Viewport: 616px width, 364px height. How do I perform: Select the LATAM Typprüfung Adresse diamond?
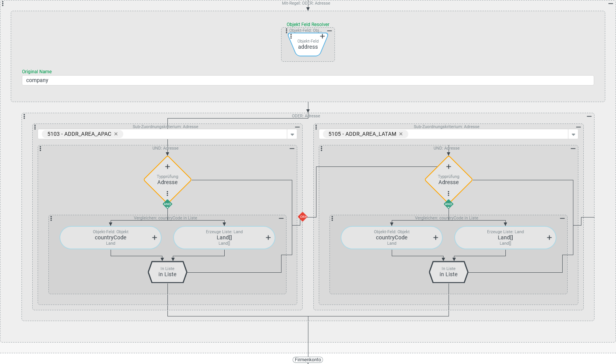point(449,180)
